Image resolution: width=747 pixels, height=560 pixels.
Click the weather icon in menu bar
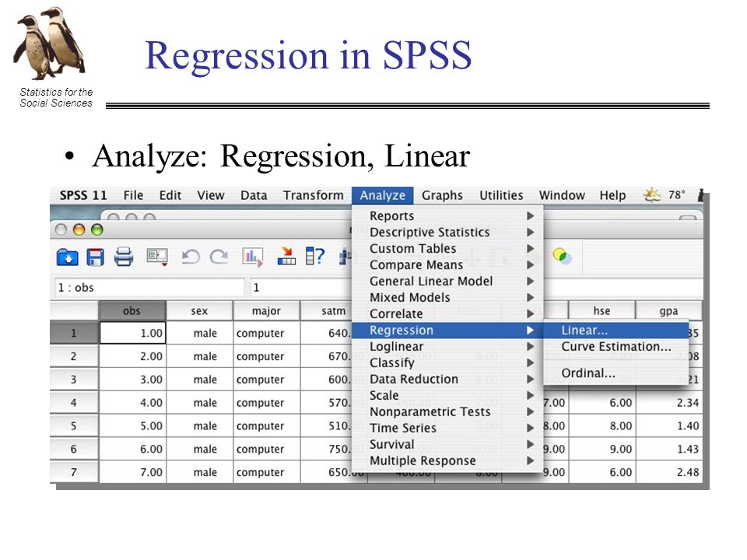[652, 195]
